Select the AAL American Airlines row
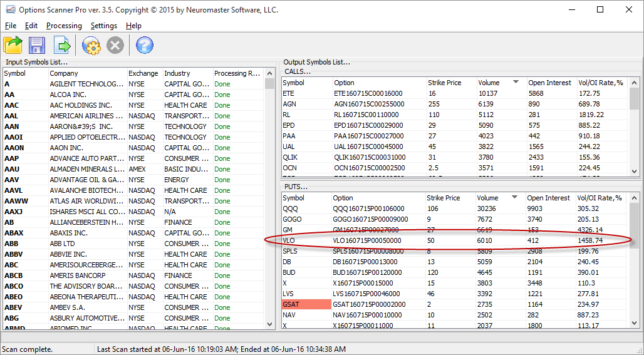Screen dimensions: 644x355 point(133,116)
